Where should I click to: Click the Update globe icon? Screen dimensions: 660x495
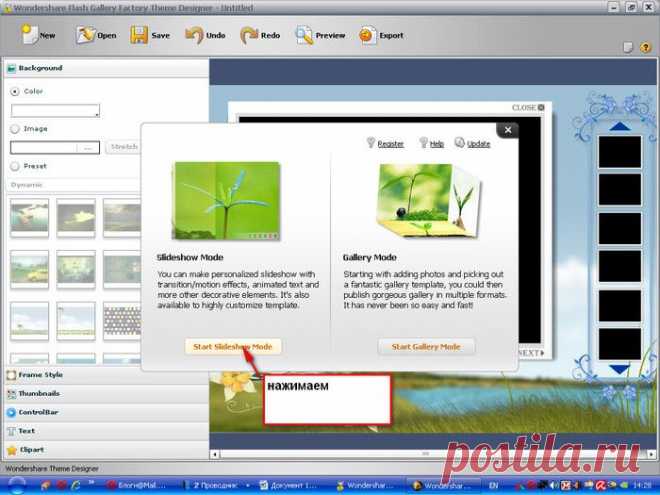coord(460,143)
